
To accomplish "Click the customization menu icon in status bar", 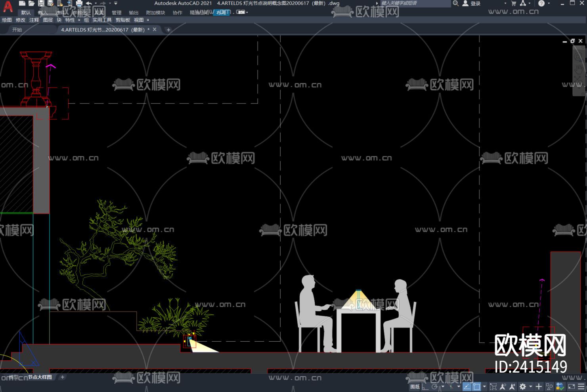I will coord(581,386).
